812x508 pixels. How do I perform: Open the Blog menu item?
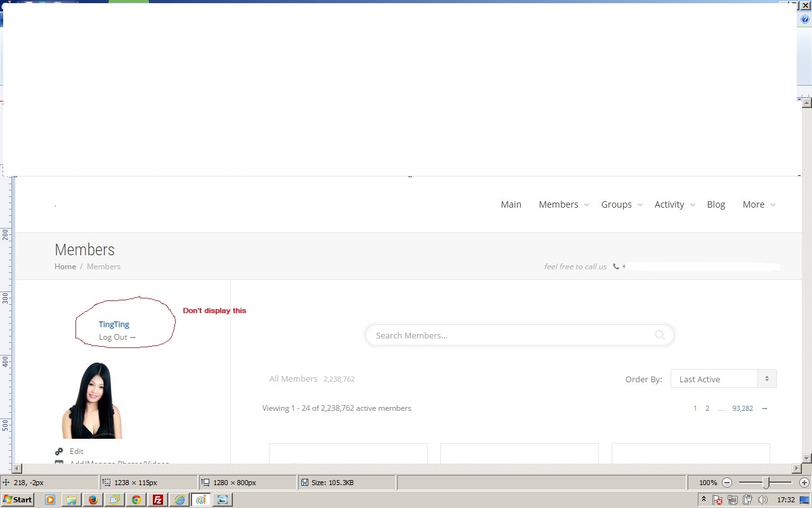716,204
